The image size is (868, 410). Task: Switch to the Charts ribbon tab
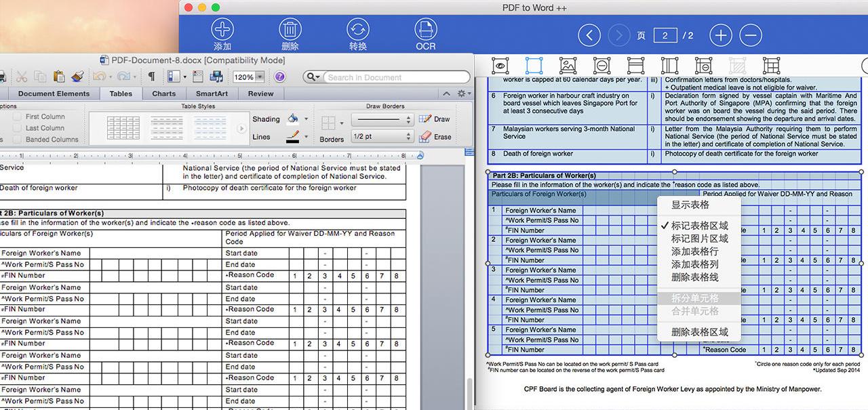pyautogui.click(x=163, y=94)
